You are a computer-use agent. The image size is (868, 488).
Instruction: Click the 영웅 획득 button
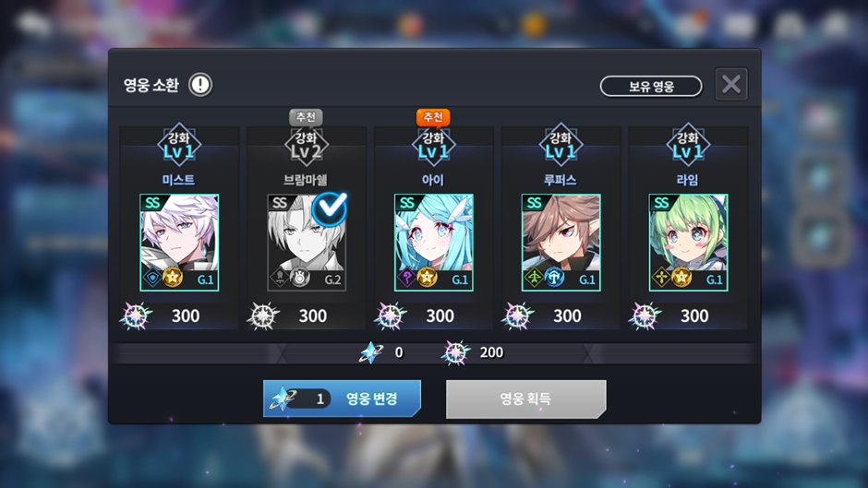coord(526,399)
